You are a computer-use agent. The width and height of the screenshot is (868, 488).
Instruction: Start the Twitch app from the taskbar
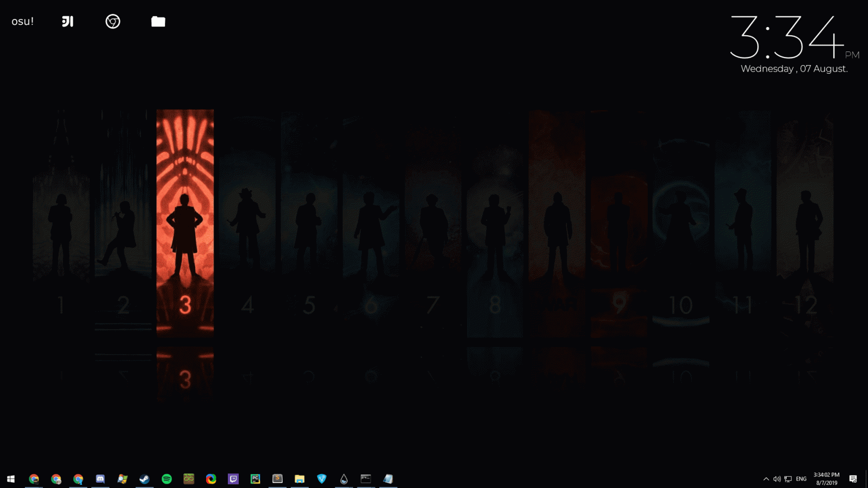coord(233,479)
